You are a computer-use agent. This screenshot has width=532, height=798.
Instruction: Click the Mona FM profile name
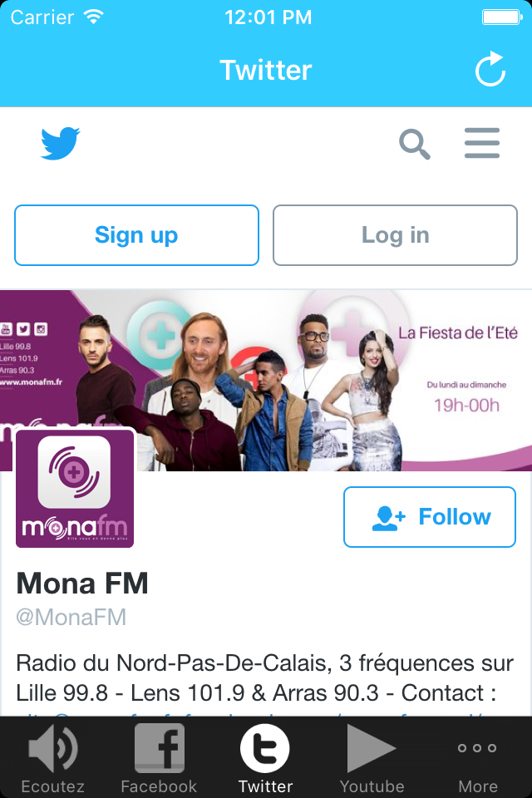tap(82, 584)
